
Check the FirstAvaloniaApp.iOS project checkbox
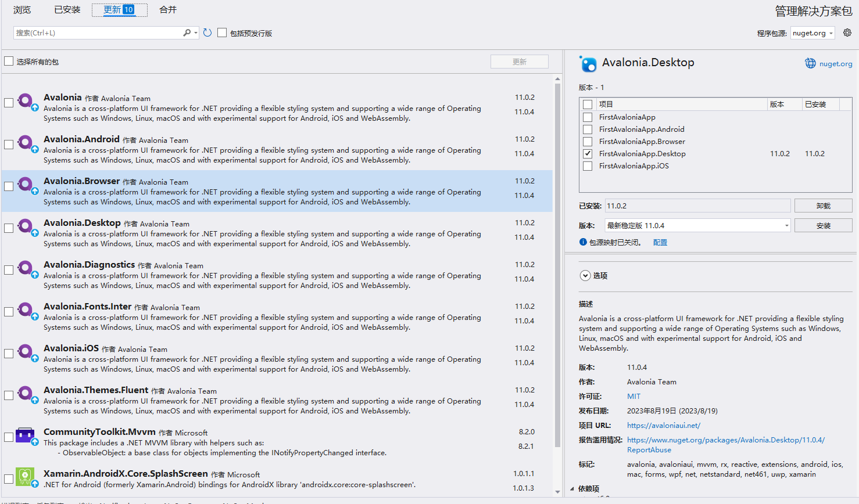[588, 165]
